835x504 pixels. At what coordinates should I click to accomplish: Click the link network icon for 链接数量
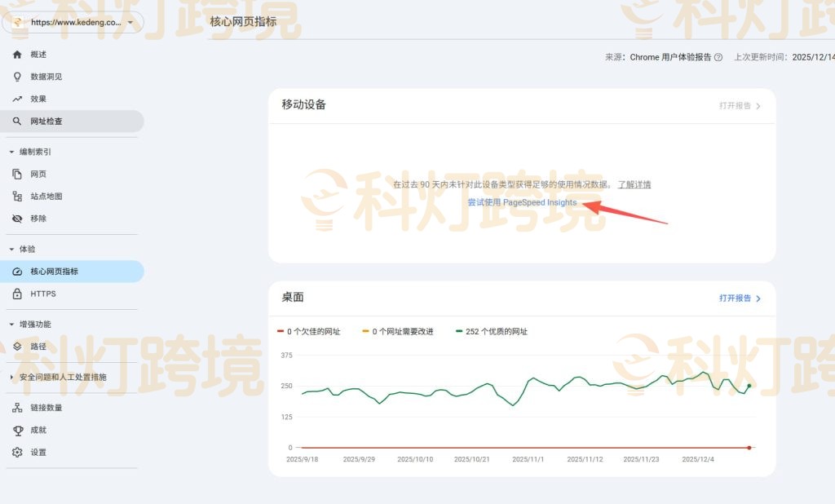point(17,408)
